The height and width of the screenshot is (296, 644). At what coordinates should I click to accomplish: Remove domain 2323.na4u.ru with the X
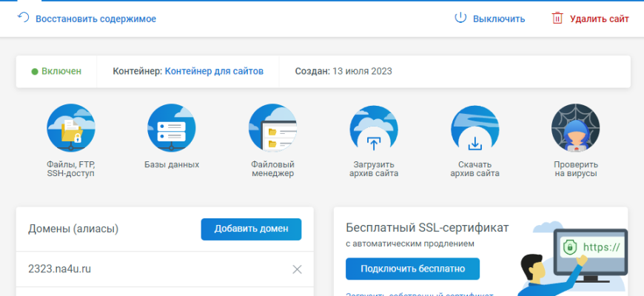pyautogui.click(x=298, y=269)
